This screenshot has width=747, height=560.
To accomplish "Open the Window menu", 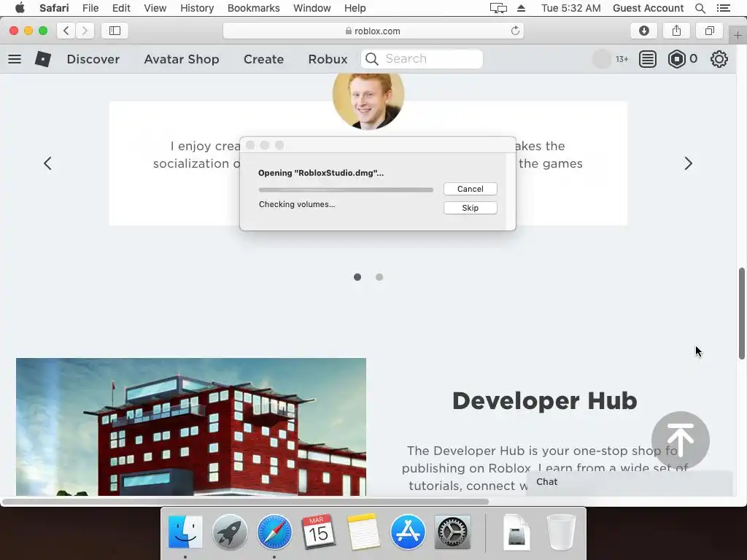I will coord(312,8).
